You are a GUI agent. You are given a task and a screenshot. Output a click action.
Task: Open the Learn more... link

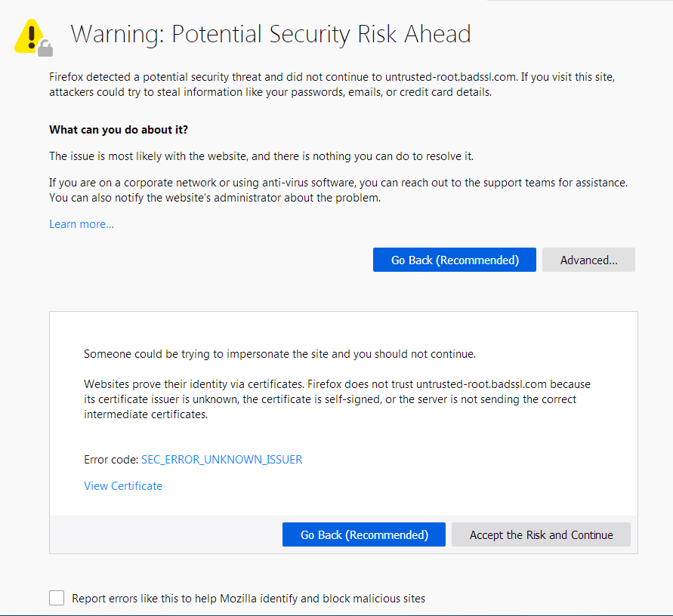(81, 223)
